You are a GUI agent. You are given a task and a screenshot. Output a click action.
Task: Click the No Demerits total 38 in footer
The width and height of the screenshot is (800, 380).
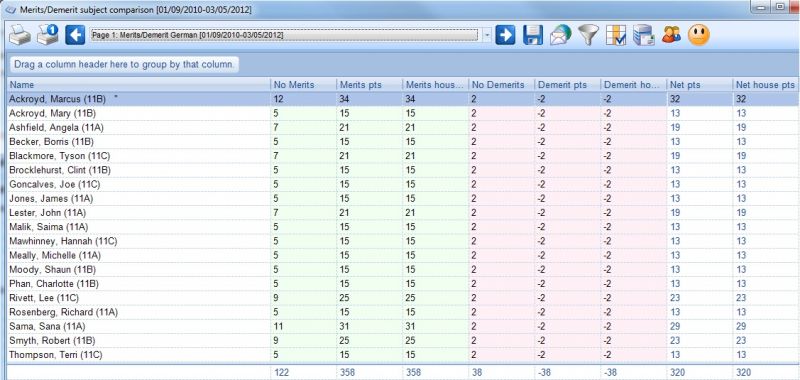point(477,373)
